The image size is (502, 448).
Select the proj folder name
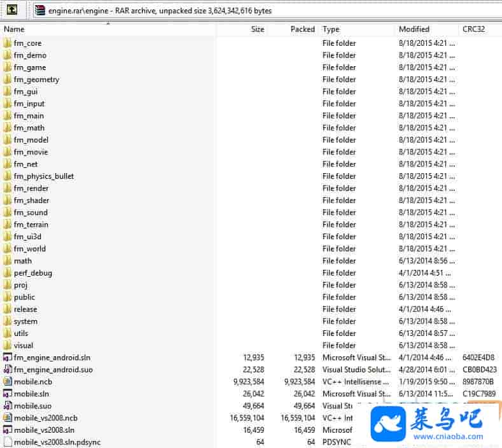coord(20,285)
